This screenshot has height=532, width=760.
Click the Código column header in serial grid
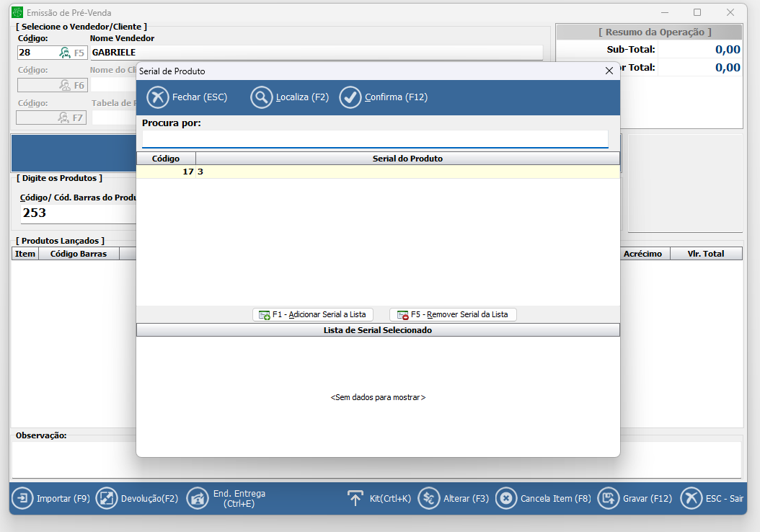(166, 159)
